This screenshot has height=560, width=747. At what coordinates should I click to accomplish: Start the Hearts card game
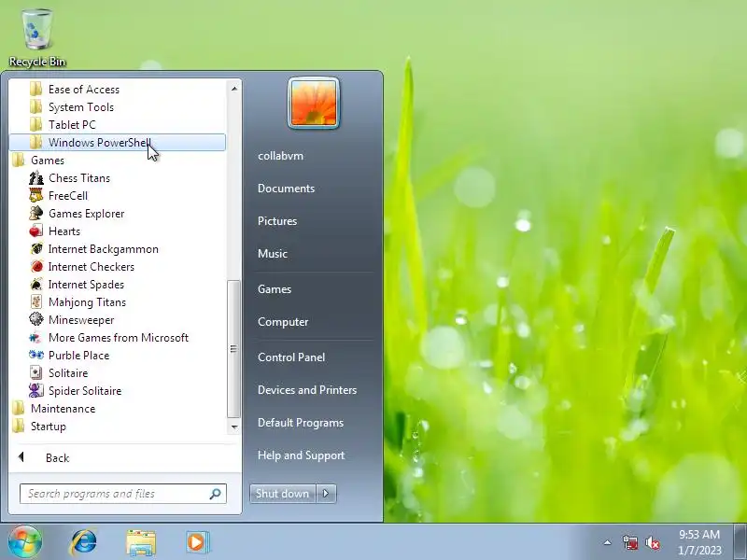63,231
